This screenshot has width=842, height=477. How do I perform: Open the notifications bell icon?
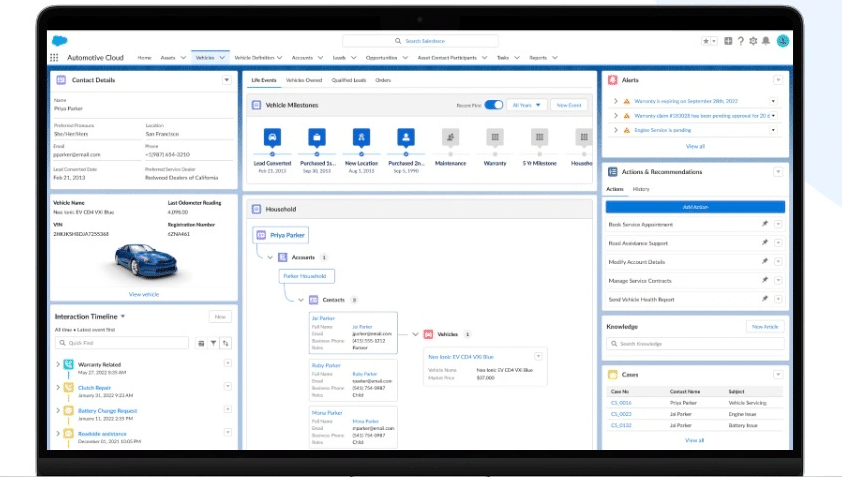[x=766, y=41]
